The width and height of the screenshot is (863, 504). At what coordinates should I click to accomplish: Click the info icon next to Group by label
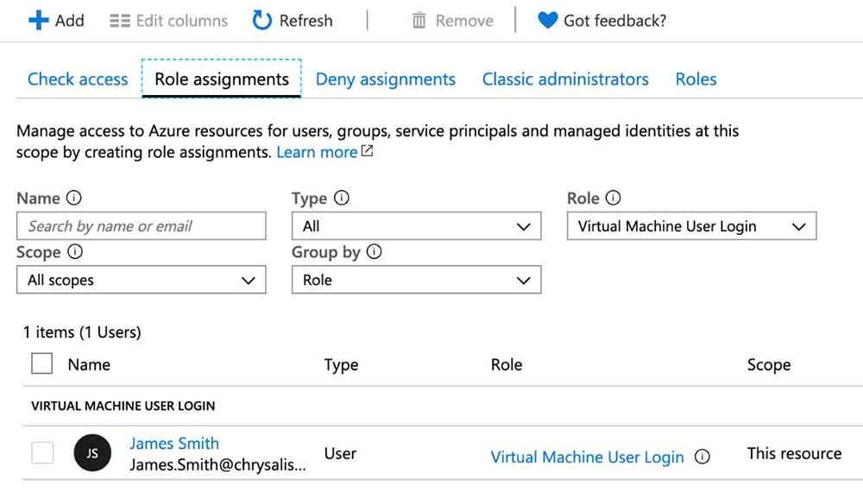click(374, 253)
